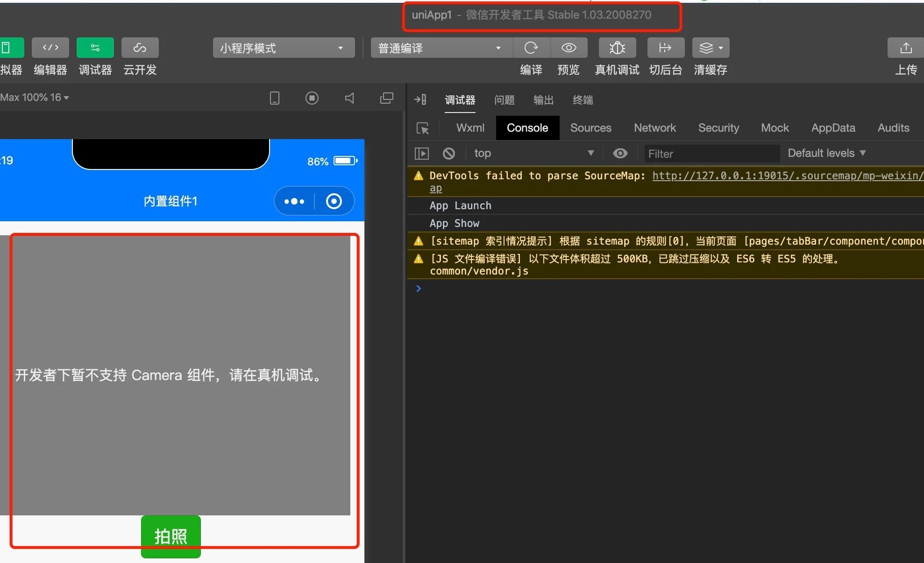The width and height of the screenshot is (924, 563).
Task: Toggle live expression eye in console
Action: (x=620, y=154)
